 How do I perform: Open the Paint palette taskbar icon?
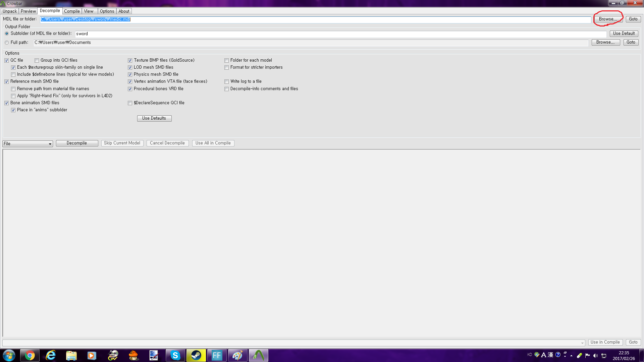click(237, 355)
